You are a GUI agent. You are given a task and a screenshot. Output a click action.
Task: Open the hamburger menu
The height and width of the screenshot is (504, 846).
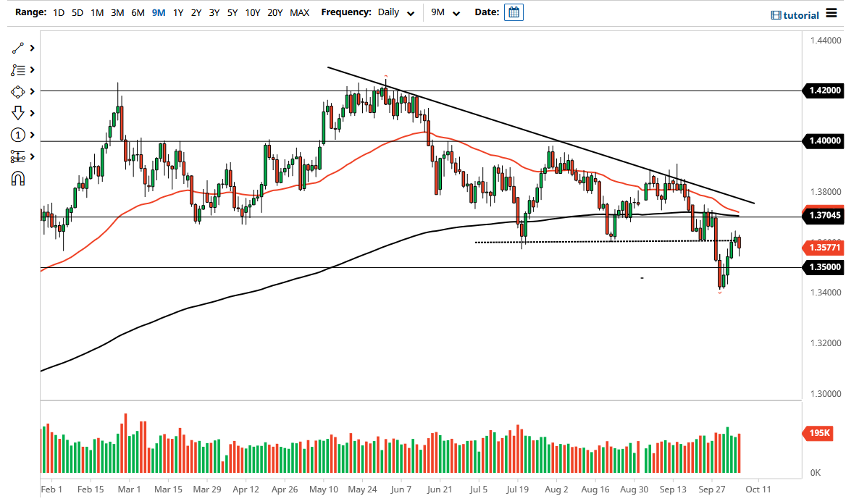pos(832,14)
